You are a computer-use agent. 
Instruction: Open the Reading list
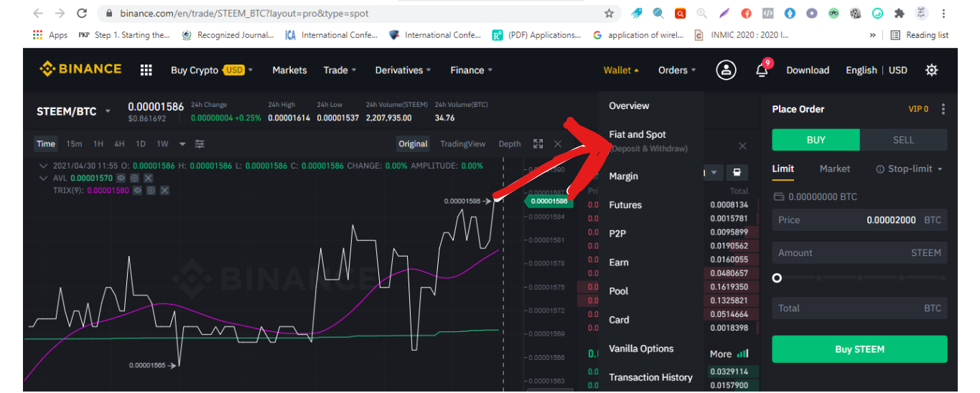(920, 34)
